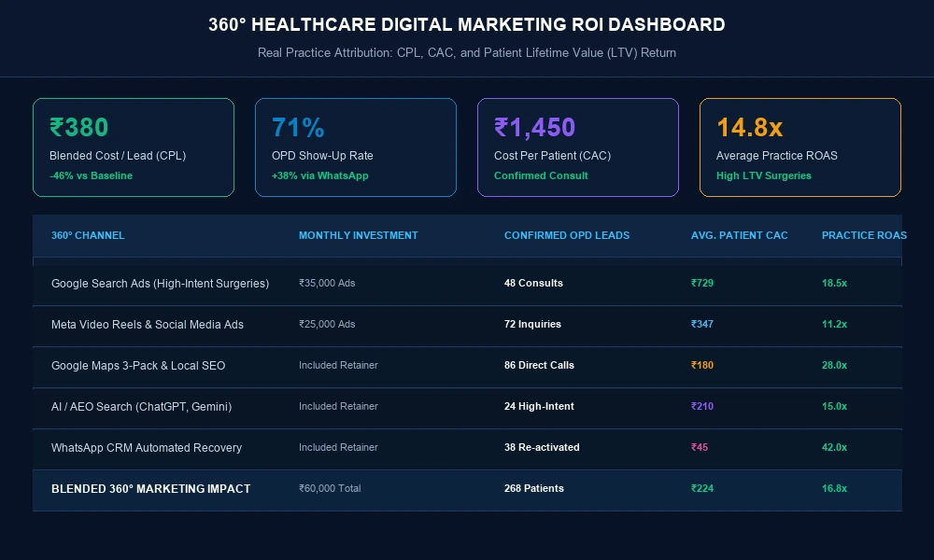Click the 'Blended Cost / Lead (CPL)' label

118,156
